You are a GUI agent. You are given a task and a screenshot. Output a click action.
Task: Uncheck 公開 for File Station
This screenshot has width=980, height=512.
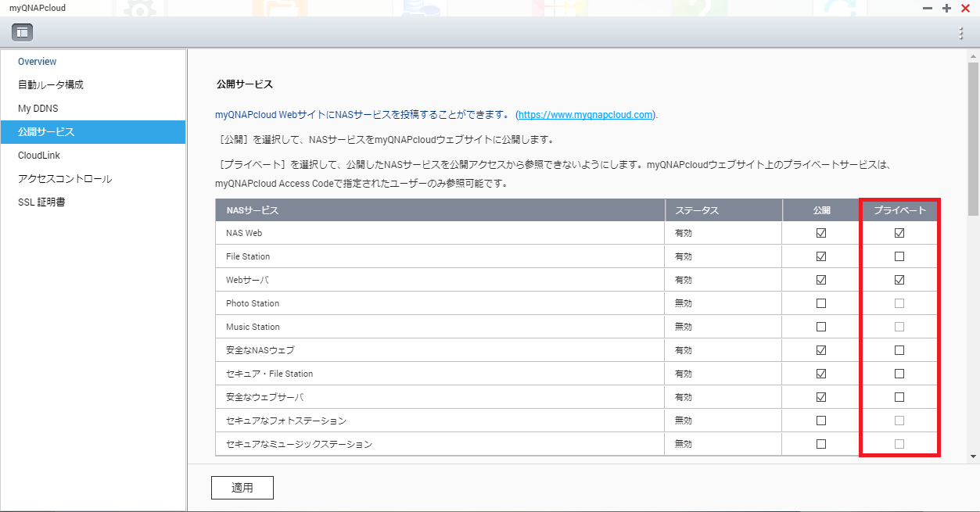(x=821, y=256)
